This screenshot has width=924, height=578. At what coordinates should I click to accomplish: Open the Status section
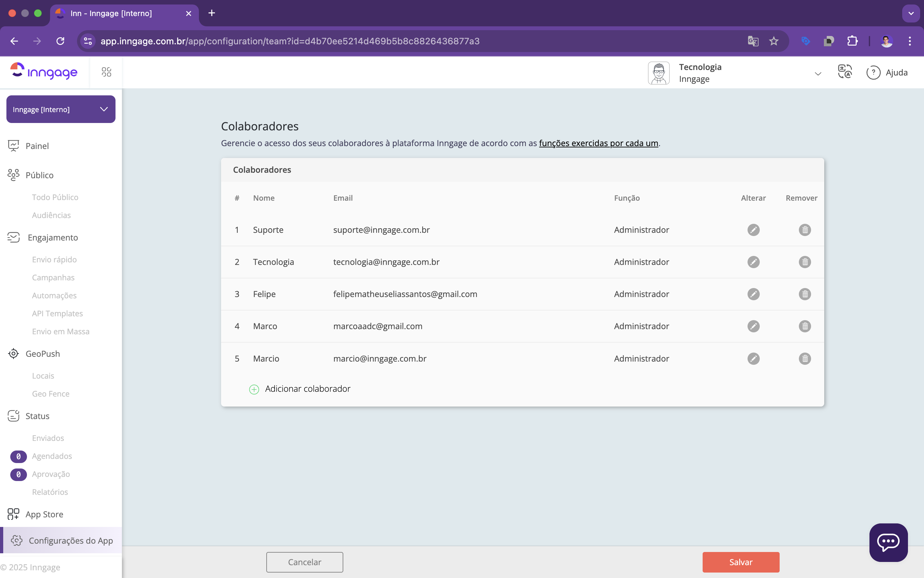[x=37, y=416]
